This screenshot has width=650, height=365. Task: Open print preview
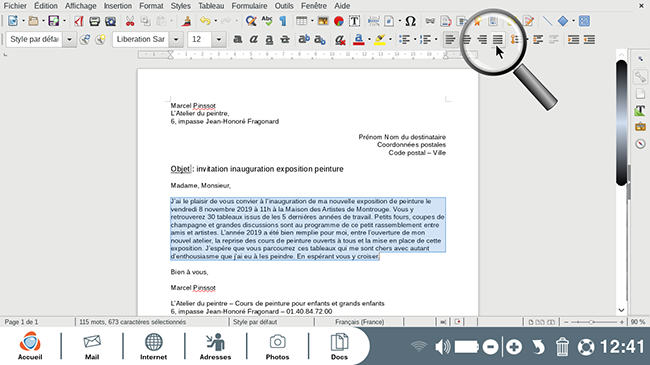click(111, 21)
